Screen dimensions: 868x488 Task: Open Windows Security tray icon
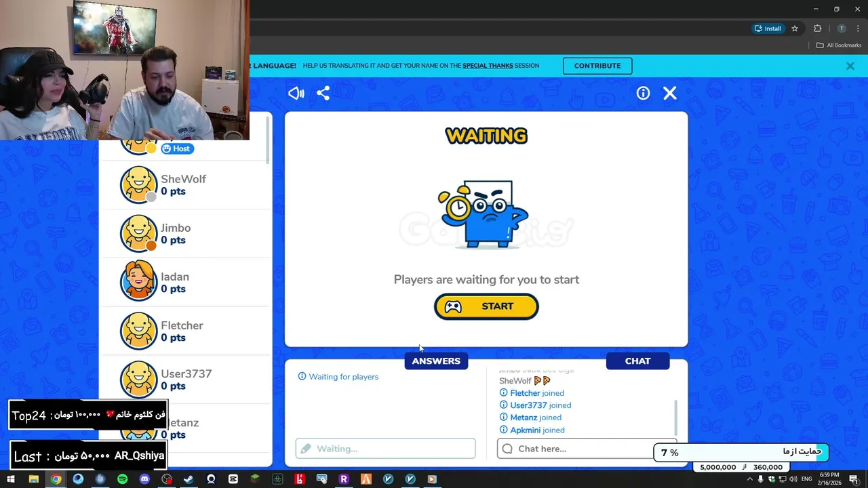tap(772, 479)
